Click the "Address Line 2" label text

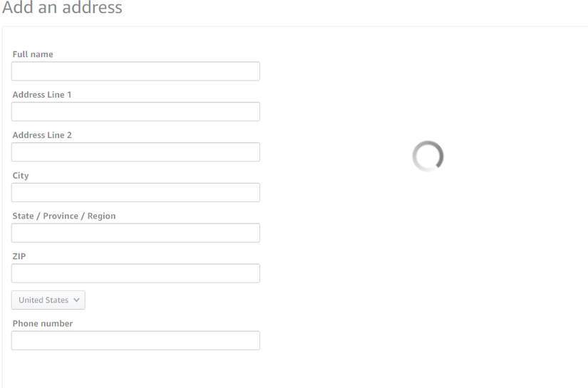pos(42,135)
